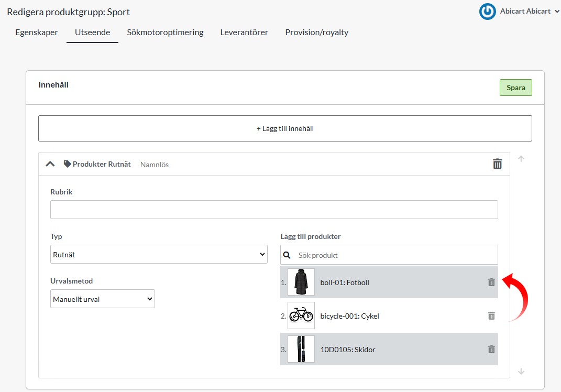Viewport: 561px width, 392px height.
Task: Switch to the Egenskaper tab
Action: pyautogui.click(x=37, y=32)
